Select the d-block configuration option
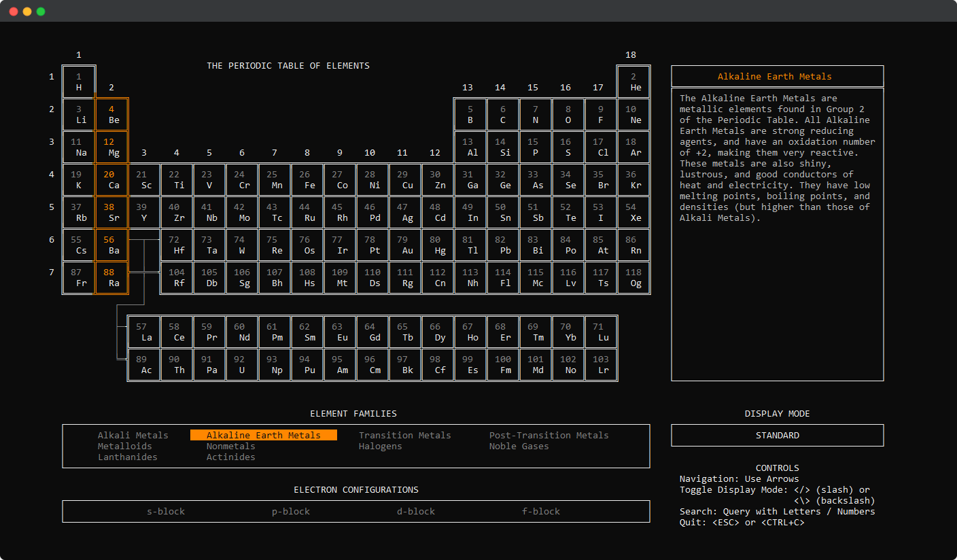Viewport: 957px width, 560px height. click(415, 511)
